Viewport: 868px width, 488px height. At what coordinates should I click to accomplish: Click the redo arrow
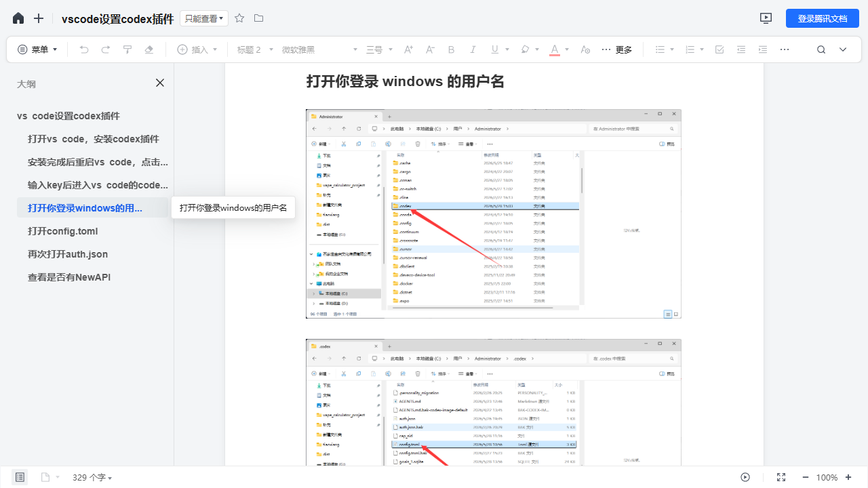(x=106, y=49)
